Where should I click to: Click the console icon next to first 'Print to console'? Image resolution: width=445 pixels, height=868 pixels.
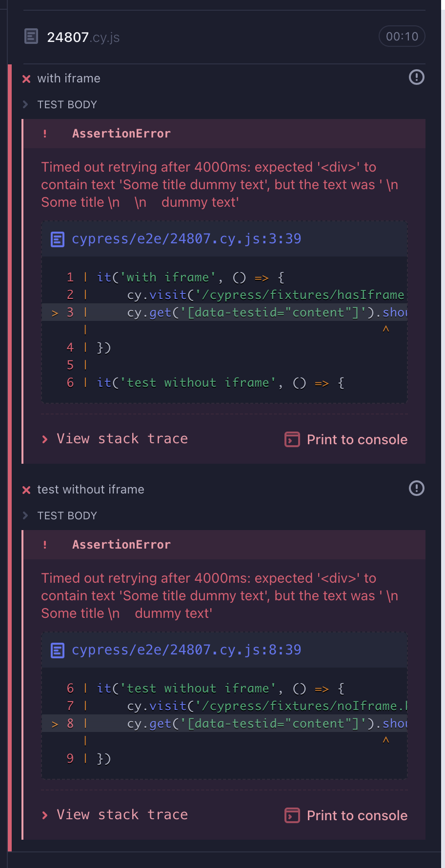coord(291,439)
